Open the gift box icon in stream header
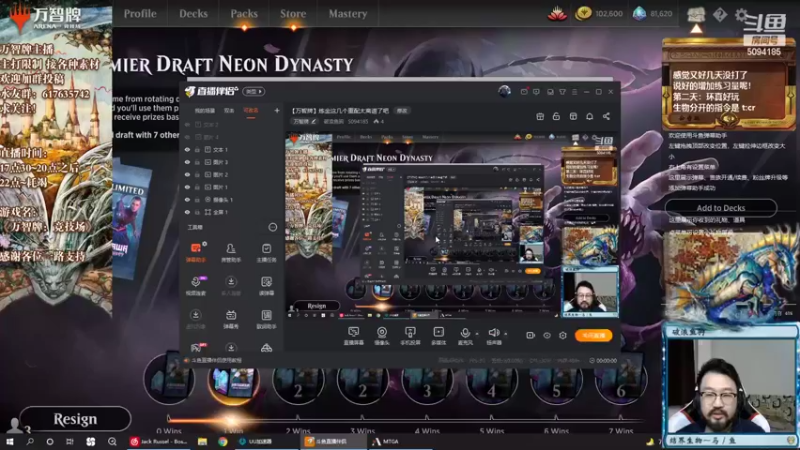Viewport: 800px width, 450px height. coord(540,116)
